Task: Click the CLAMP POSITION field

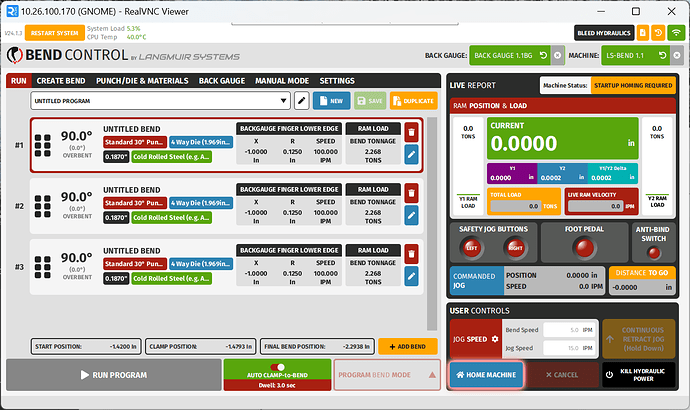Action: (x=201, y=347)
